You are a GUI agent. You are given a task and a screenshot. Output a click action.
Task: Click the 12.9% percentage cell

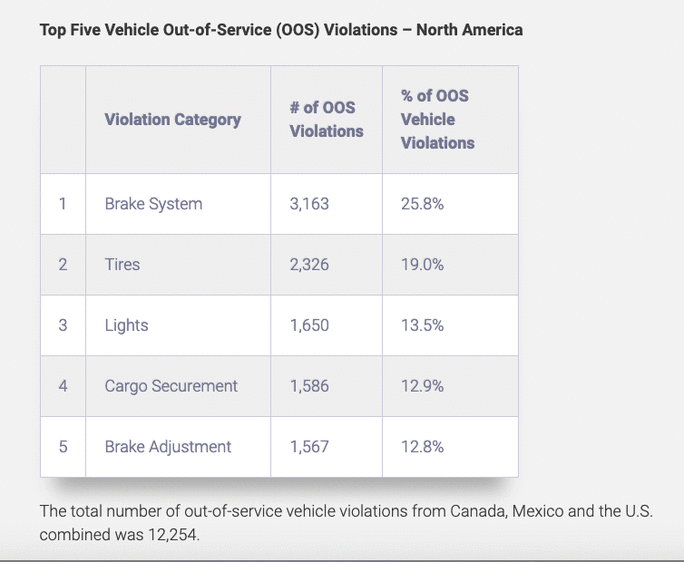coord(423,386)
